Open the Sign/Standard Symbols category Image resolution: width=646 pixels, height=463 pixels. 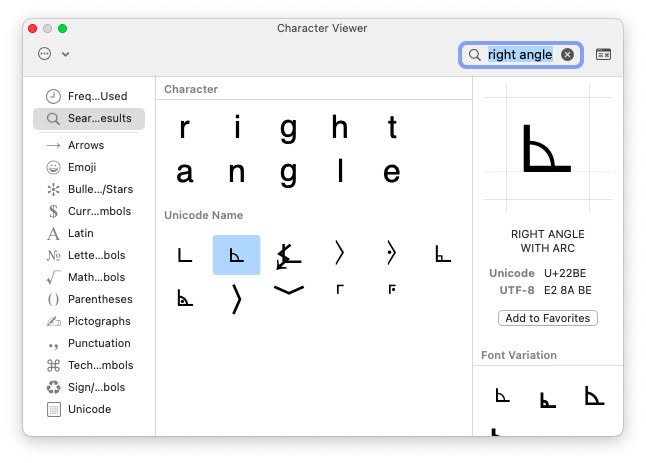(x=89, y=388)
